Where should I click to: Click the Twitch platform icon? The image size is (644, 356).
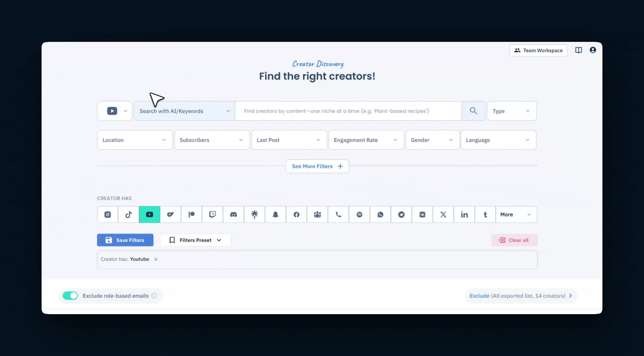[212, 215]
